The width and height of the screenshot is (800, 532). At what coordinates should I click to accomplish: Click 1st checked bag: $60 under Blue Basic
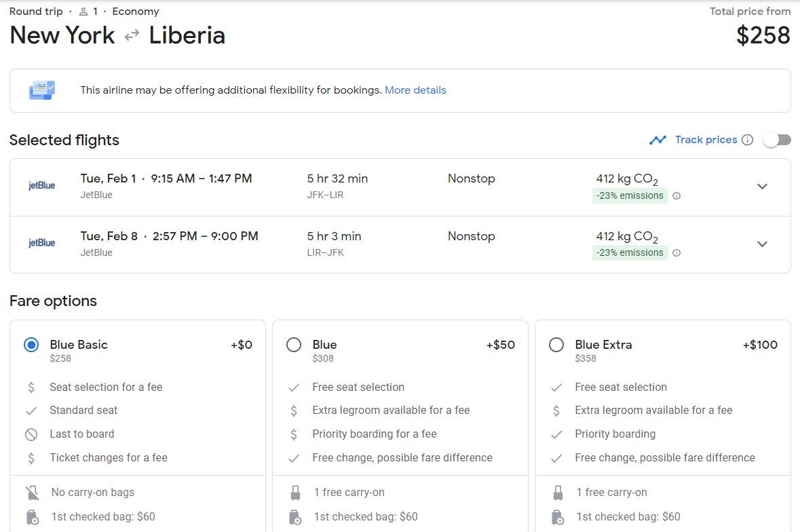(103, 516)
